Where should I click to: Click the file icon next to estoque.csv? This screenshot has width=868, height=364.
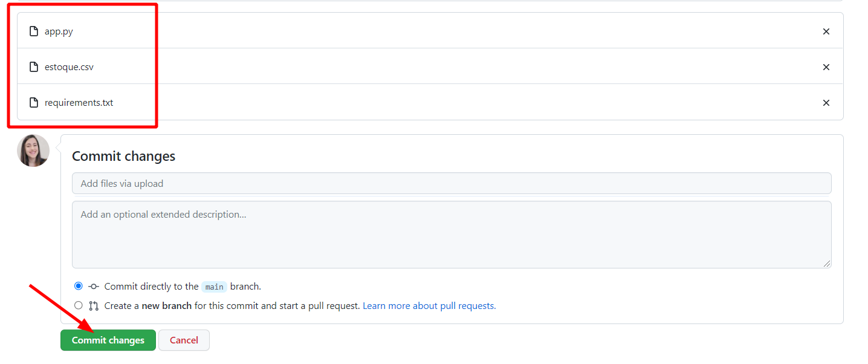(34, 67)
